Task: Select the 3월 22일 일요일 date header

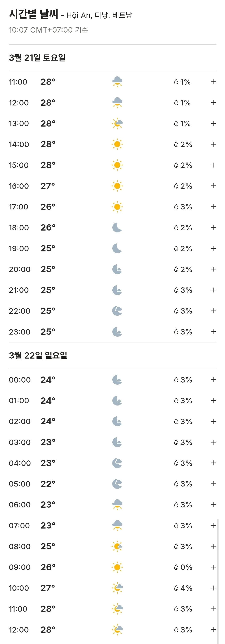Action: pos(38,355)
